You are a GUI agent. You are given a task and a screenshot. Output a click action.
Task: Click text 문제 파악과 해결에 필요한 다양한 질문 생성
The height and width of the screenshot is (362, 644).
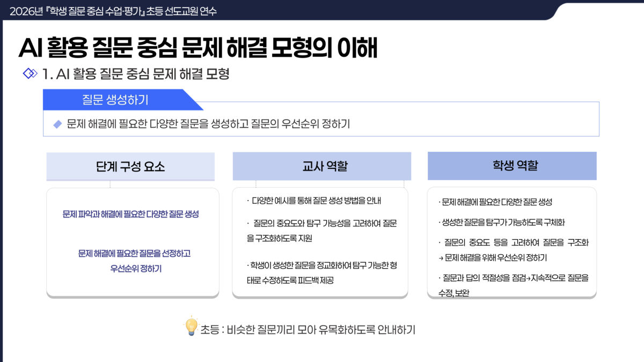click(131, 214)
